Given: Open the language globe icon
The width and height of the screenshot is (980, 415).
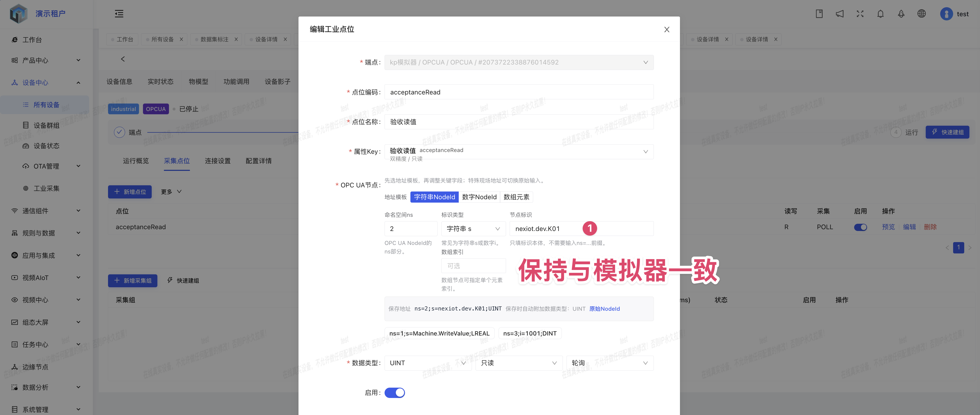Looking at the screenshot, I should [921, 14].
